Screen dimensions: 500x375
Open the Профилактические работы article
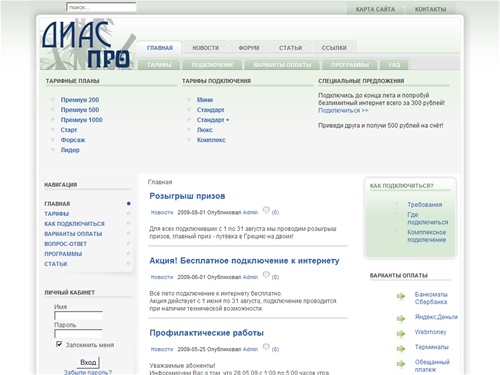(x=206, y=333)
